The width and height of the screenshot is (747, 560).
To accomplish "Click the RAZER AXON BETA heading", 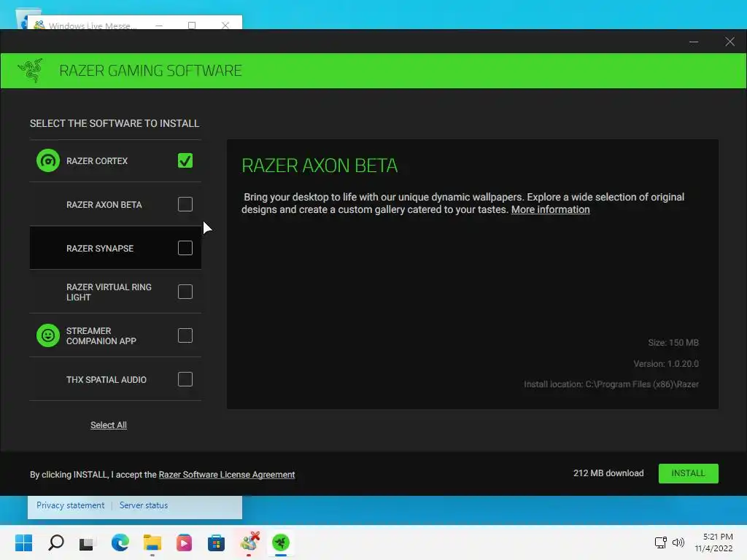I will click(x=320, y=166).
